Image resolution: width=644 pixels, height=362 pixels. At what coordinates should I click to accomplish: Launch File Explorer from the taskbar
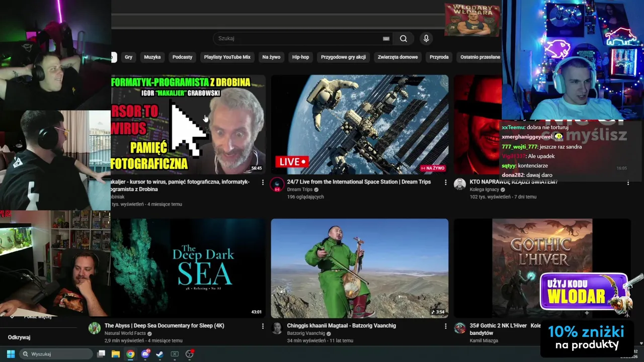[116, 354]
